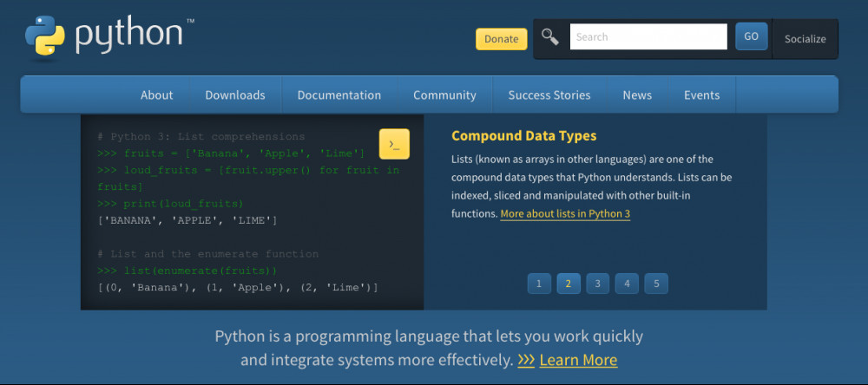868x385 pixels.
Task: Switch to slide 3
Action: [598, 284]
